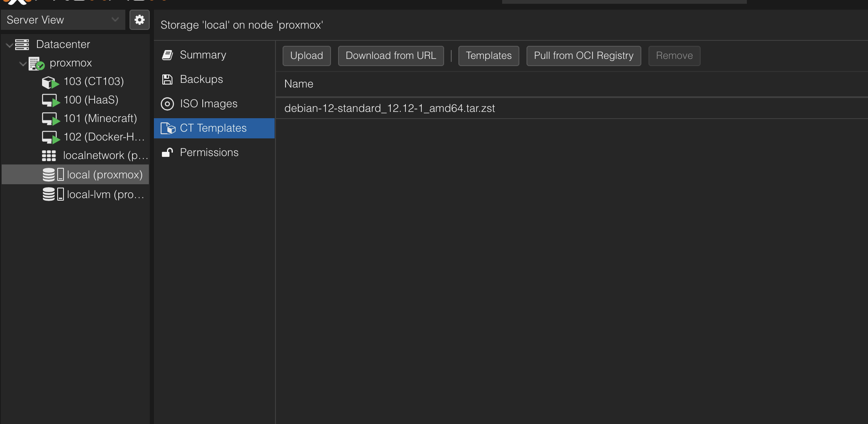Click the CT103 container icon
The image size is (868, 424).
click(50, 82)
